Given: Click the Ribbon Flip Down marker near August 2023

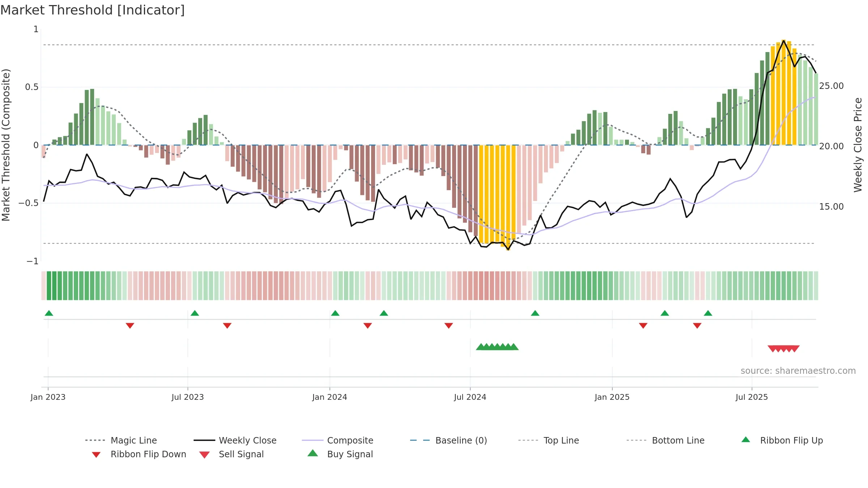Looking at the screenshot, I should point(227,326).
